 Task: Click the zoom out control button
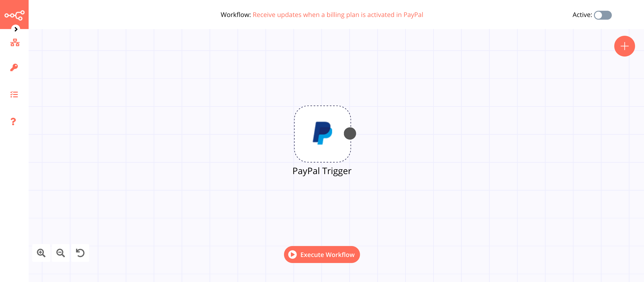pos(61,253)
